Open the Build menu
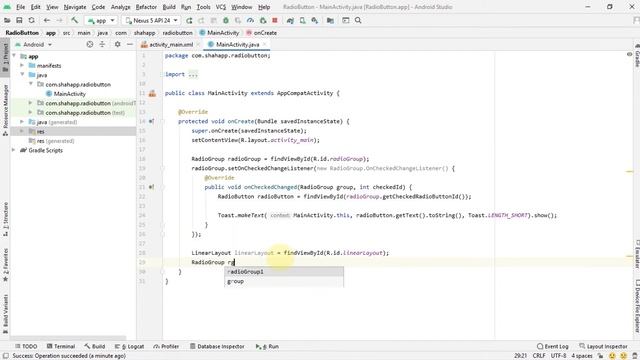Screen dimensions: 640x360 [169, 7]
